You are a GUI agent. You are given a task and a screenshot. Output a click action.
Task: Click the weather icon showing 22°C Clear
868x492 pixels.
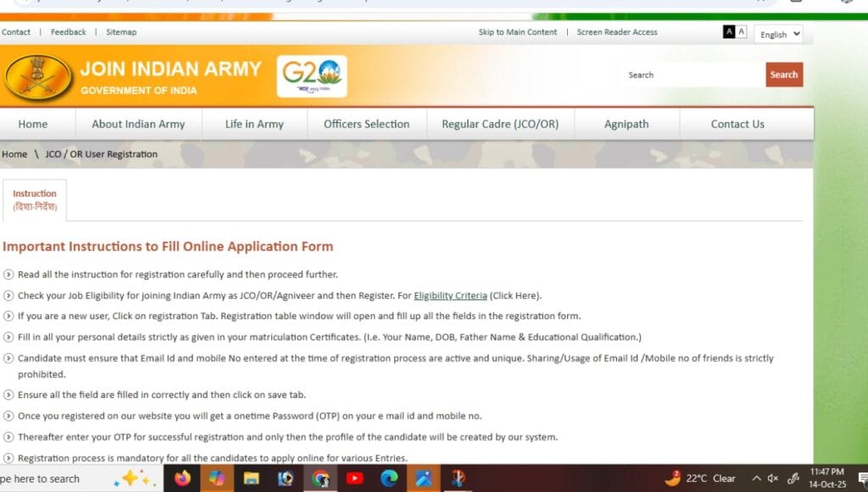704,478
